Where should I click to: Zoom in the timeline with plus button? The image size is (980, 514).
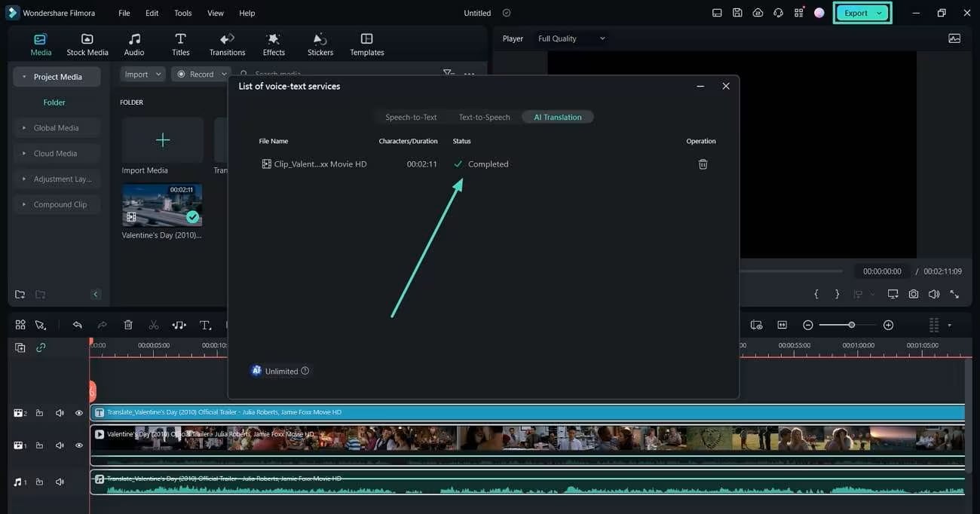pyautogui.click(x=888, y=325)
